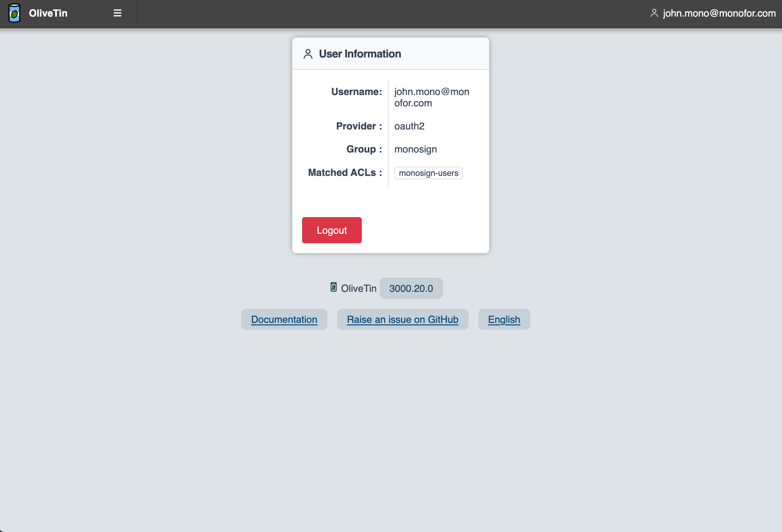This screenshot has height=532, width=782.
Task: Click the OliveTin title text in header
Action: 48,13
